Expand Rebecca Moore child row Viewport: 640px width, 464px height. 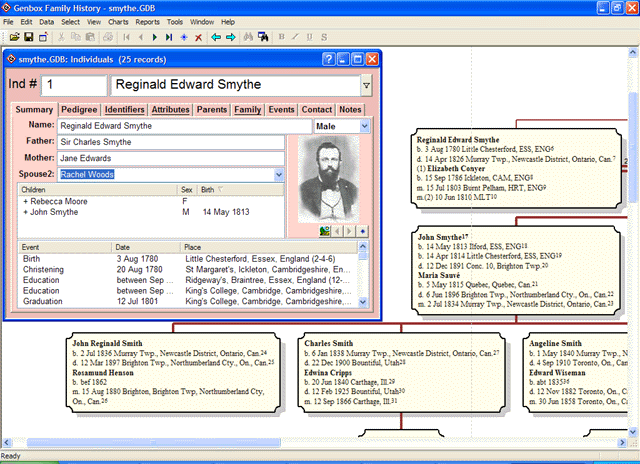pos(25,201)
